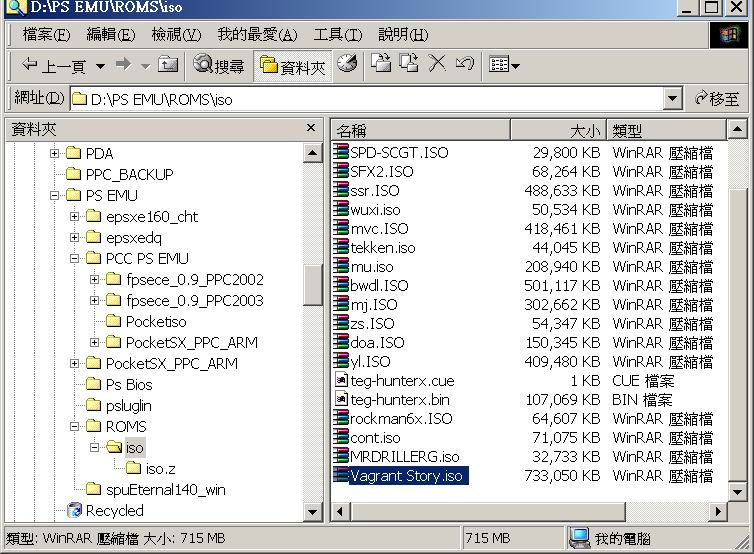Image resolution: width=754 pixels, height=554 pixels.
Task: Click the address bar path field
Action: [367, 99]
